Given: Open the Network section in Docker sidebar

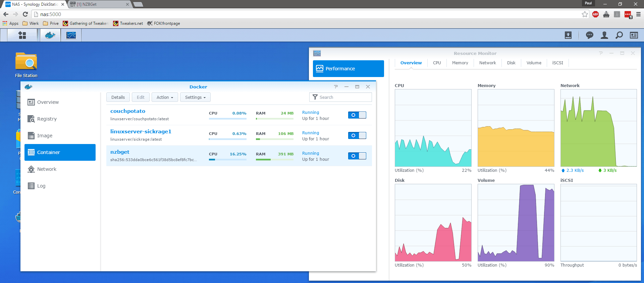Looking at the screenshot, I should pyautogui.click(x=60, y=169).
